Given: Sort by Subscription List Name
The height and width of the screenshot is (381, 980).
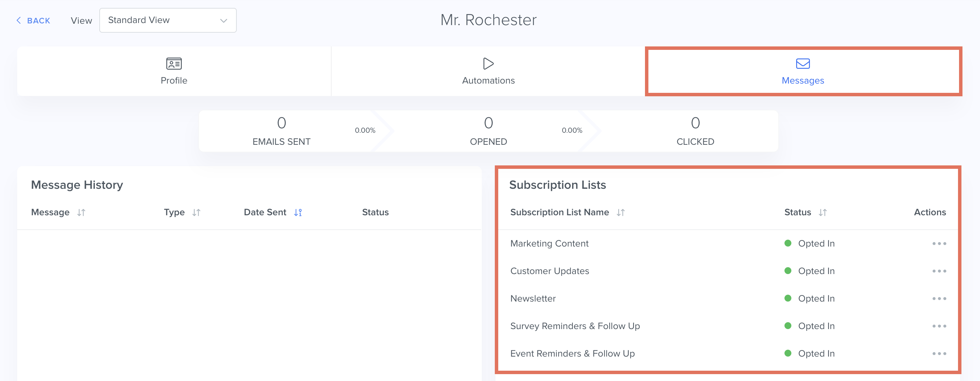Looking at the screenshot, I should (x=621, y=213).
